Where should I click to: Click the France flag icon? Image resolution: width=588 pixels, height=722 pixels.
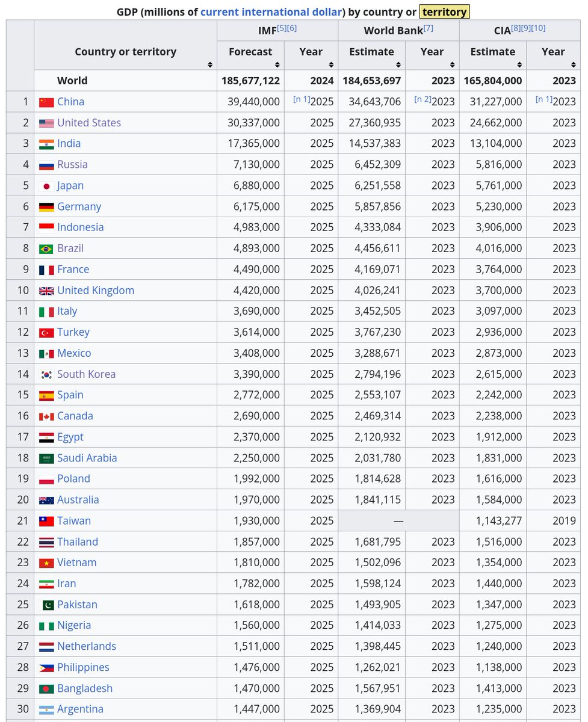pyautogui.click(x=46, y=270)
